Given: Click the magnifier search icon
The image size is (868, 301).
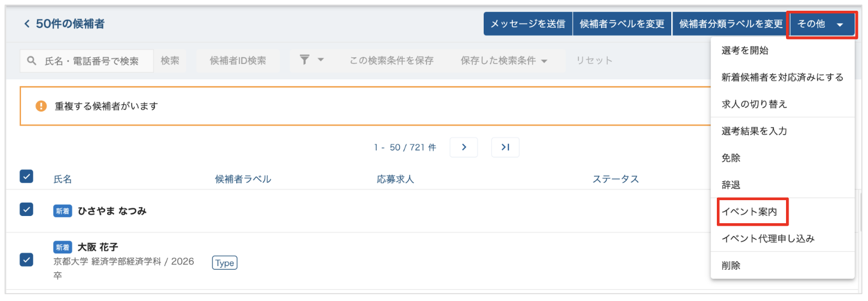Looking at the screenshot, I should (x=32, y=60).
